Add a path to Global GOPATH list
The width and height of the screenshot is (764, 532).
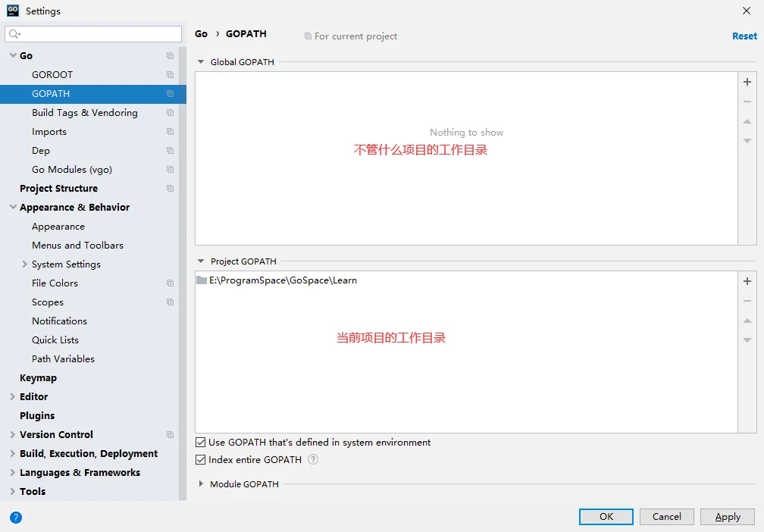(x=747, y=82)
